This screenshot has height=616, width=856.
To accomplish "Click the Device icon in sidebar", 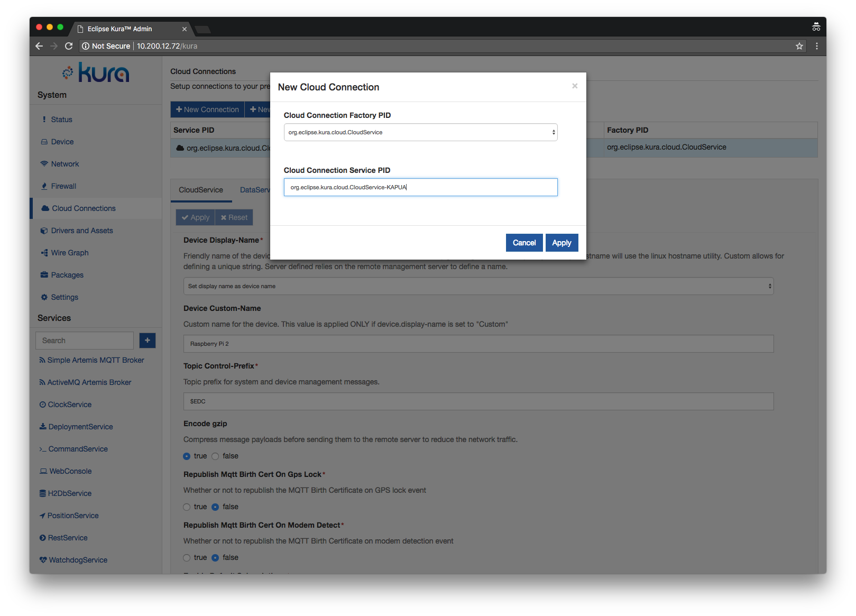I will [44, 142].
